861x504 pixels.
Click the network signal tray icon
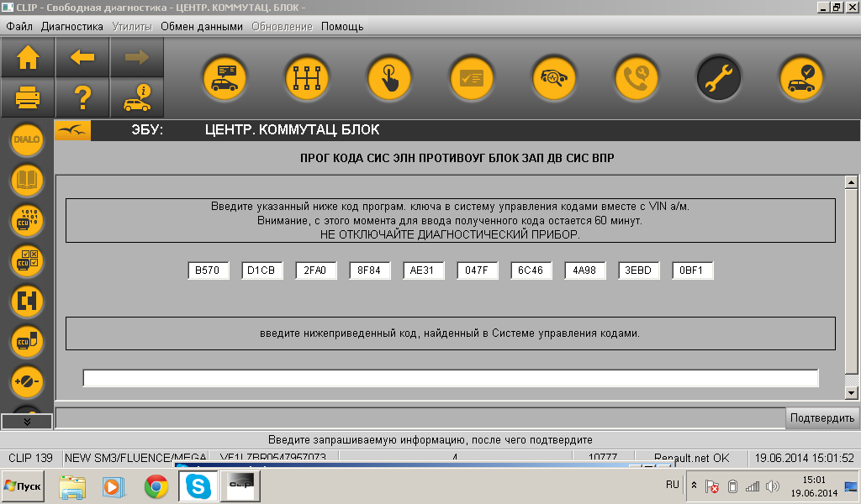tap(753, 486)
